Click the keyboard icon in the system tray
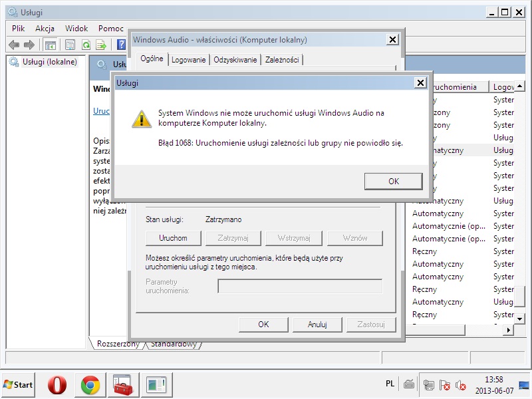 tap(409, 385)
